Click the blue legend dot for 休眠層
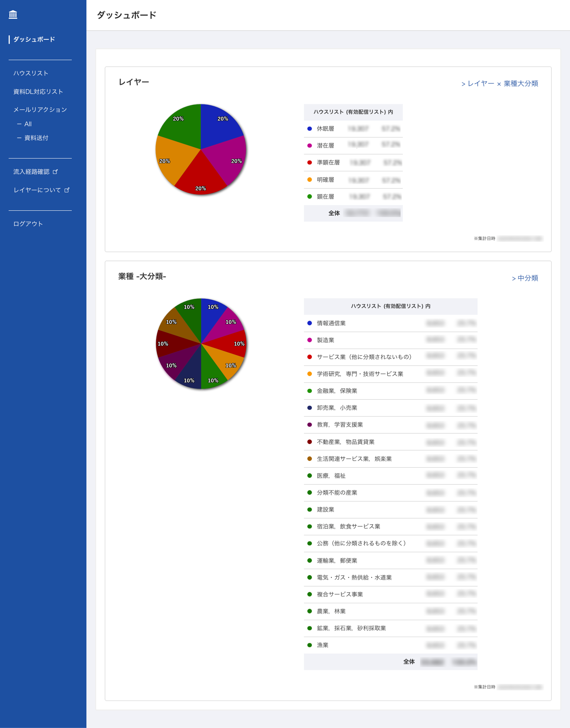The image size is (570, 728). [309, 129]
